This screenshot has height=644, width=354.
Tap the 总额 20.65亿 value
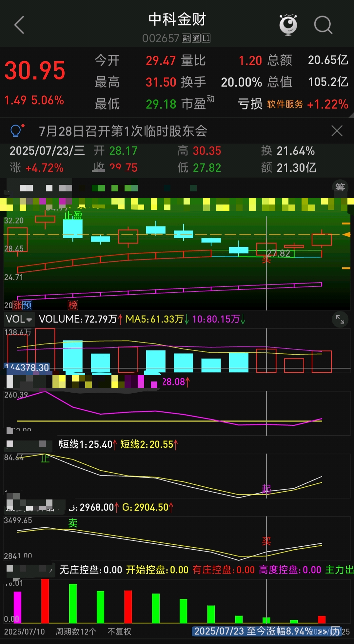click(307, 60)
